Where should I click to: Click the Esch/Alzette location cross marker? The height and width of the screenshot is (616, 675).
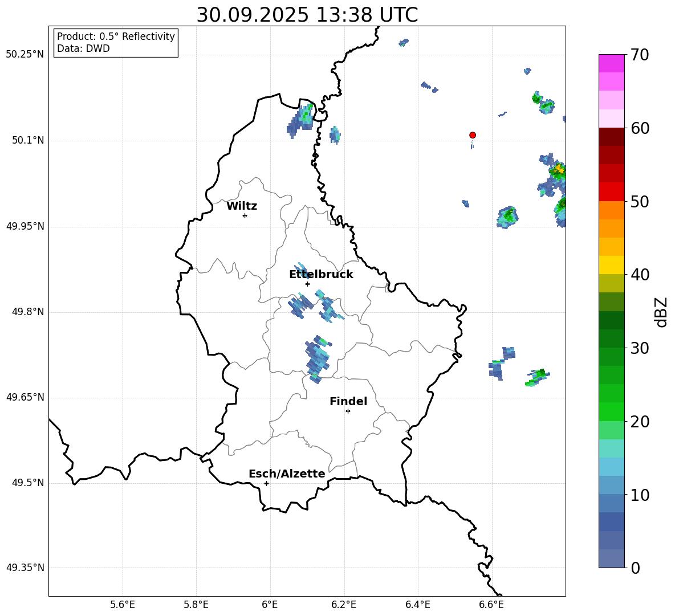[x=266, y=483]
